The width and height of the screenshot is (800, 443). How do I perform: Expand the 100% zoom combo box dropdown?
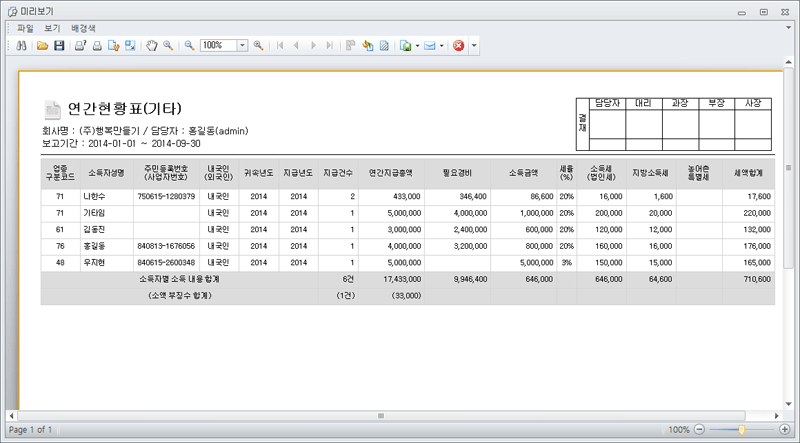tap(242, 46)
